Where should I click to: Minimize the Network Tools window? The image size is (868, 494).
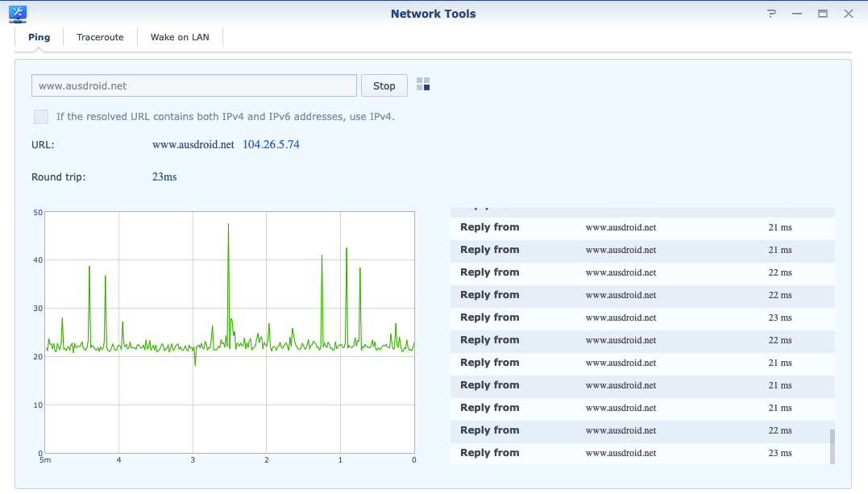click(x=797, y=14)
